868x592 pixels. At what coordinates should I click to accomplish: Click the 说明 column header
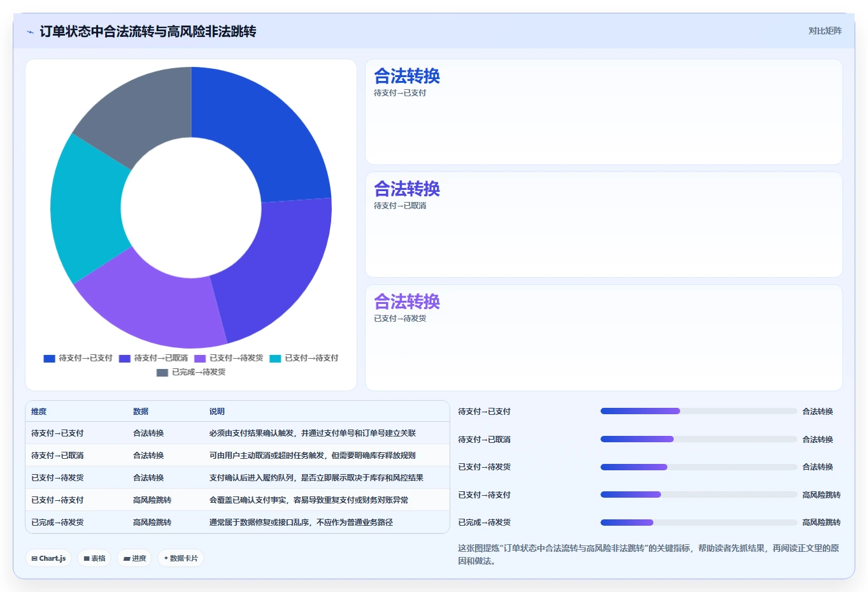217,412
